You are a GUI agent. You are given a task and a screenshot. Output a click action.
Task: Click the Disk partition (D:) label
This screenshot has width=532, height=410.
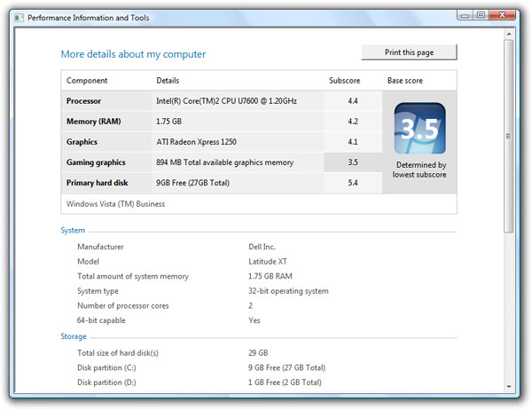coord(106,382)
